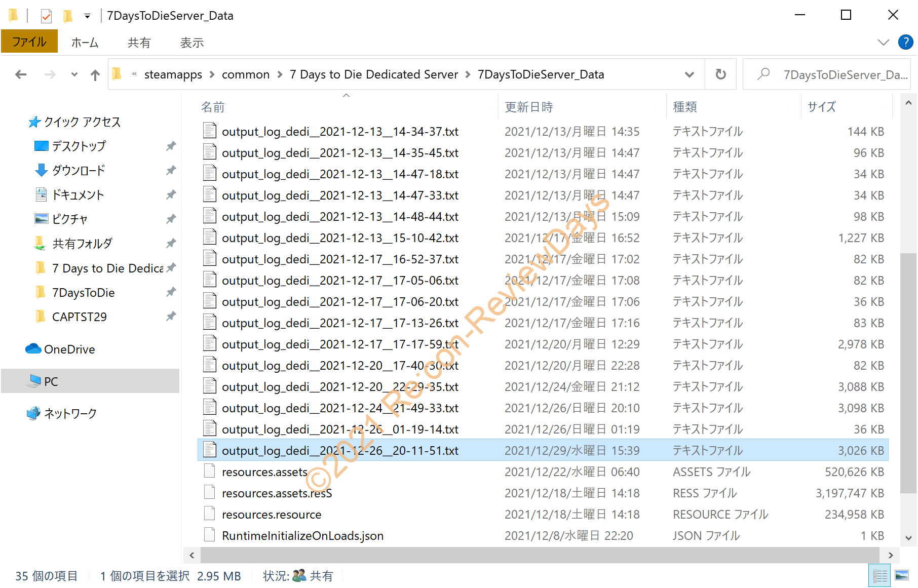Open the 共有 ribbon tab
This screenshot has height=588, width=918.
tap(139, 43)
